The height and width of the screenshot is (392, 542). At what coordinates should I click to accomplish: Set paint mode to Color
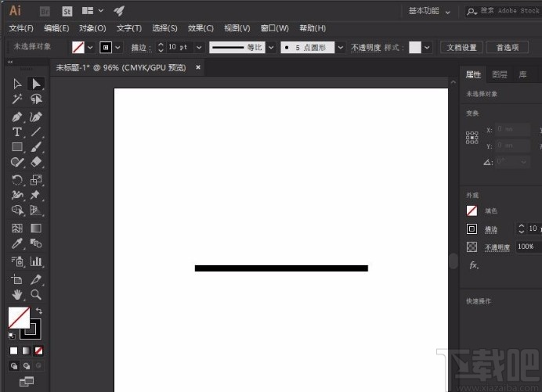[13, 351]
